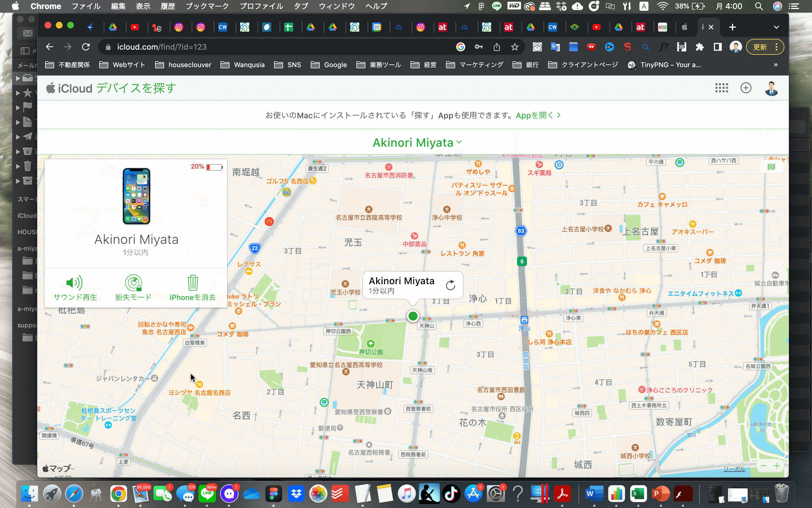Click iCloud logo in header
The image size is (812, 508).
[69, 88]
